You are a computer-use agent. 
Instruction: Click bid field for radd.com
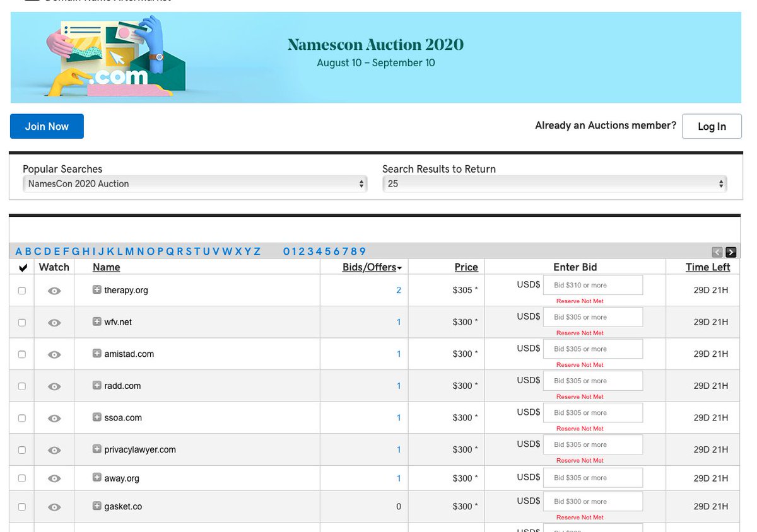tap(593, 381)
